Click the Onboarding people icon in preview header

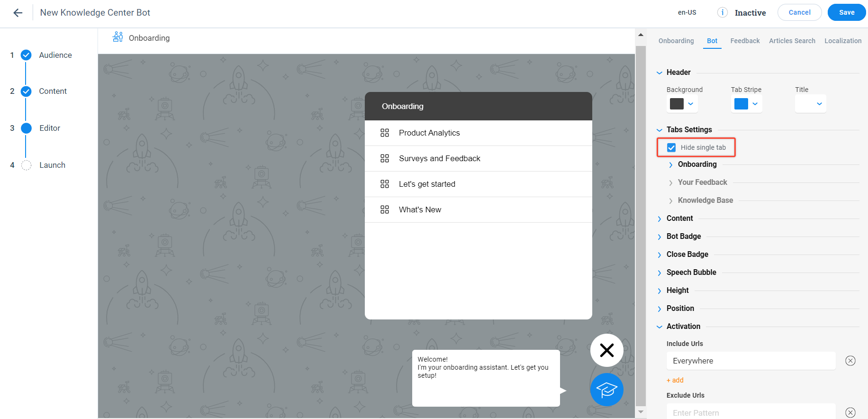click(118, 37)
